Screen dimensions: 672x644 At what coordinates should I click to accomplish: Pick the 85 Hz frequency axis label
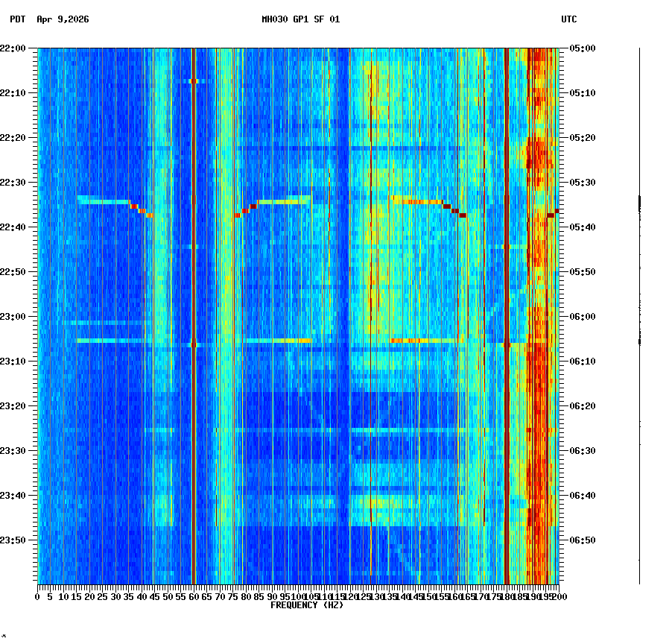point(259,597)
